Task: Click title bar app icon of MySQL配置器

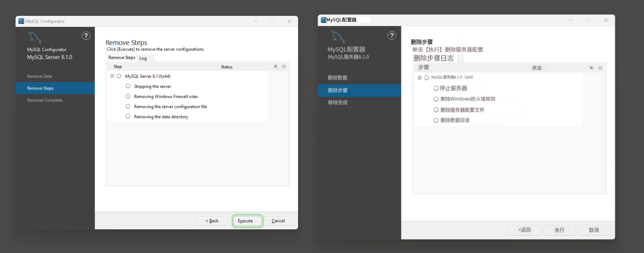Action: (x=323, y=20)
